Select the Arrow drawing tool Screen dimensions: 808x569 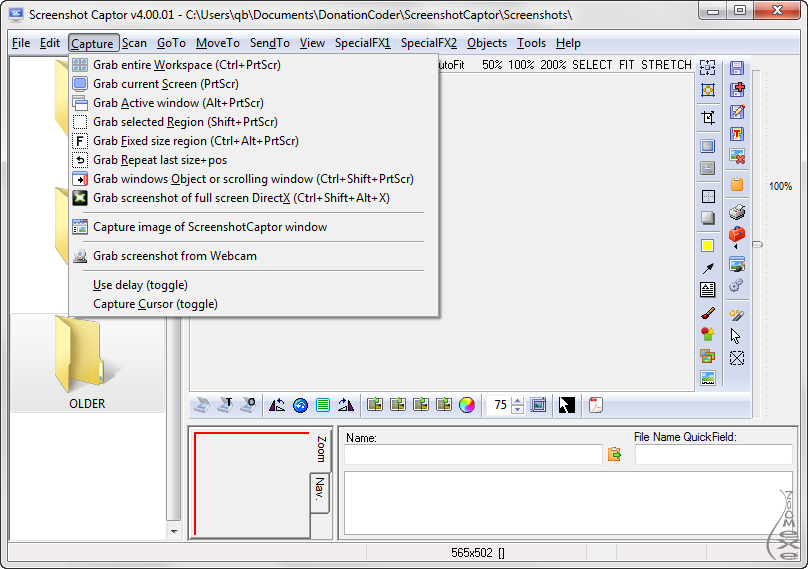(708, 268)
